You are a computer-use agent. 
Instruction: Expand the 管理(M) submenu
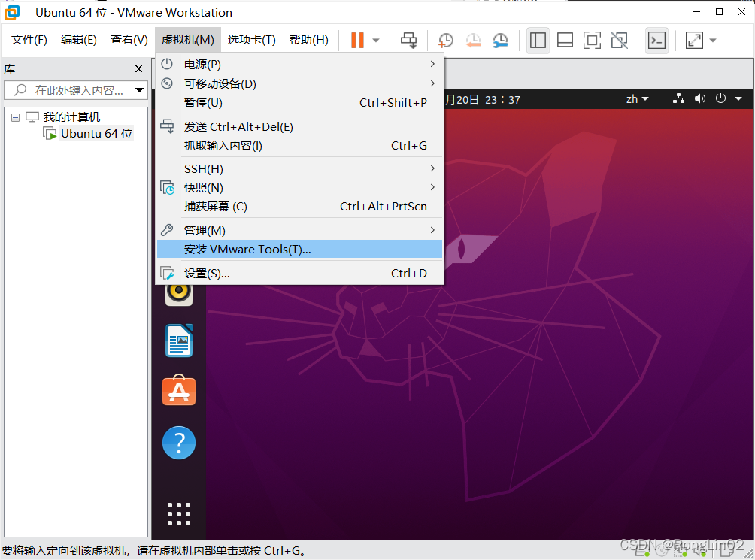coord(299,231)
